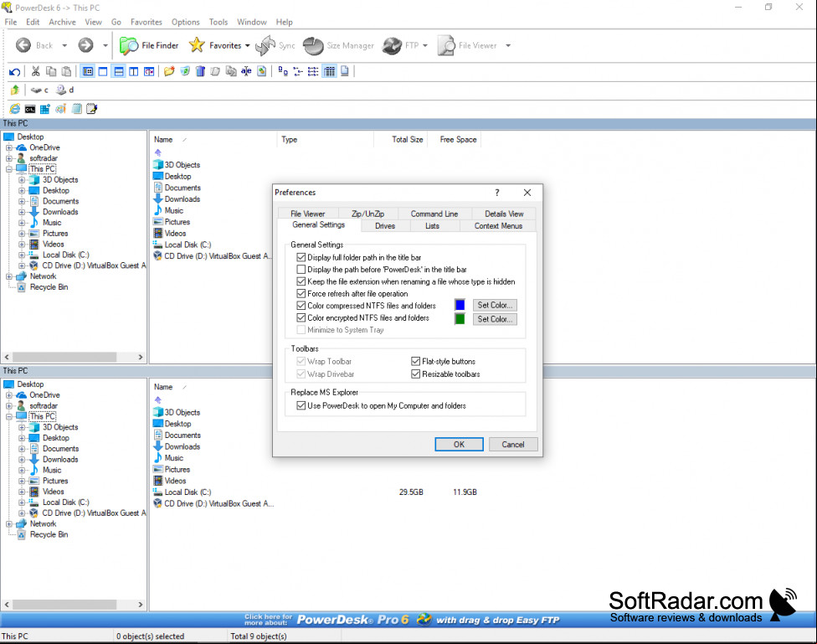The height and width of the screenshot is (644, 817).
Task: Toggle 'Keep the file extension when renaming' checkbox
Action: [301, 281]
